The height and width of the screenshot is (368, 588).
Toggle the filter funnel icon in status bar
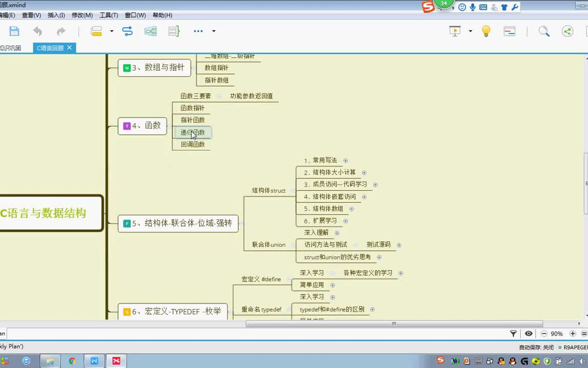click(513, 333)
